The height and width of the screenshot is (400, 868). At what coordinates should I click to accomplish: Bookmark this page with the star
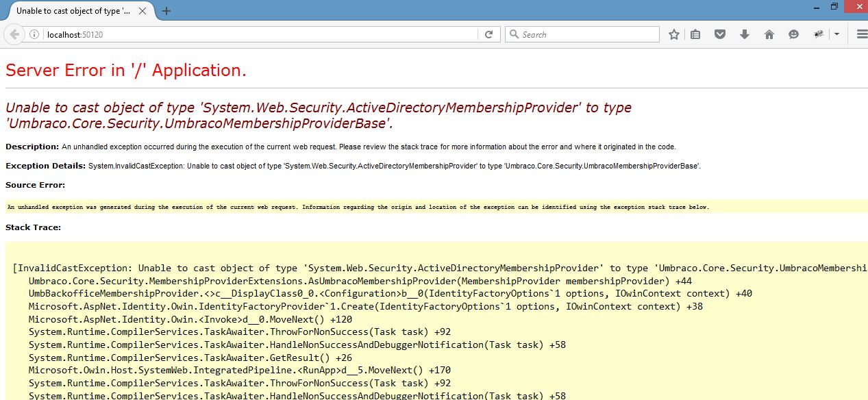click(674, 34)
